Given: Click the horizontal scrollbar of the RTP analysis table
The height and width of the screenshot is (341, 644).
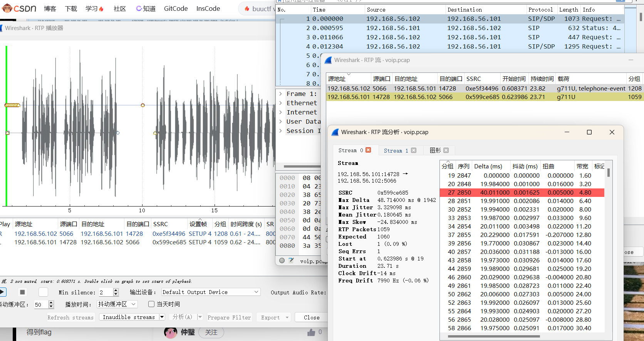Looking at the screenshot, I should [493, 336].
